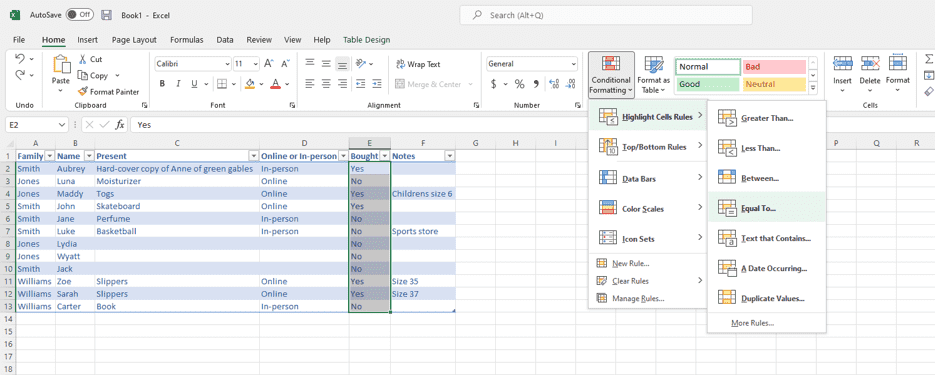Switch to the Formulas tab
This screenshot has height=375, width=935.
pos(187,40)
